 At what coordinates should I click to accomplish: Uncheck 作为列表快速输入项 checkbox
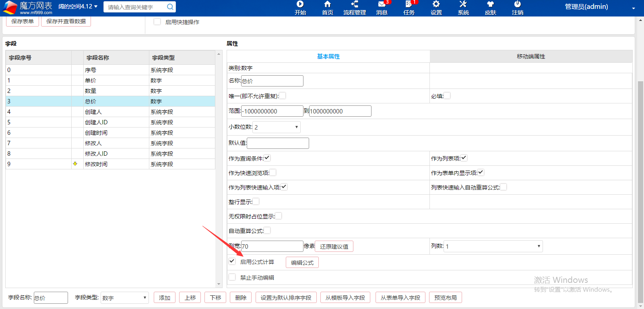click(x=284, y=187)
